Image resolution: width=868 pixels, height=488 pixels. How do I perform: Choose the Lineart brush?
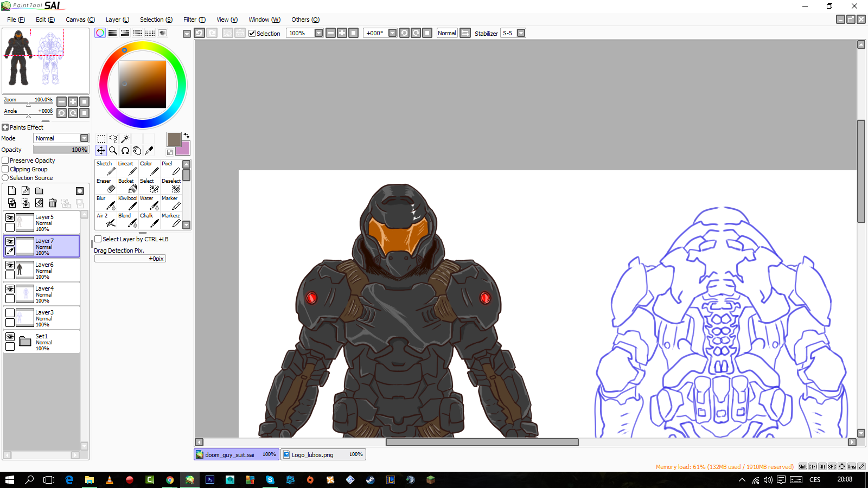127,168
